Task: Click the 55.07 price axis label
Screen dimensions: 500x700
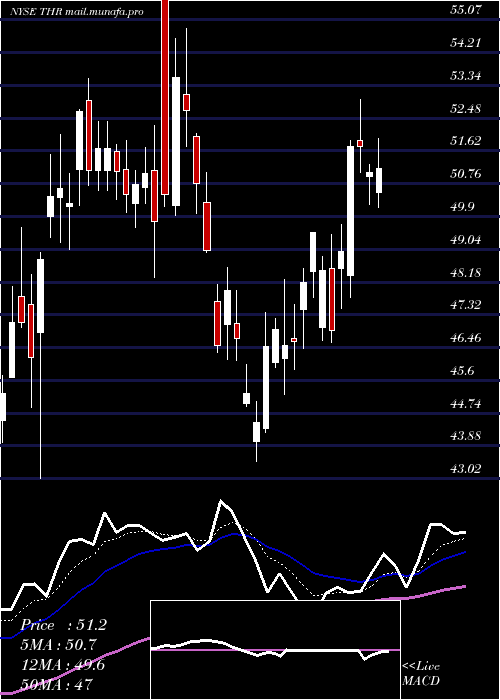Action: point(466,10)
